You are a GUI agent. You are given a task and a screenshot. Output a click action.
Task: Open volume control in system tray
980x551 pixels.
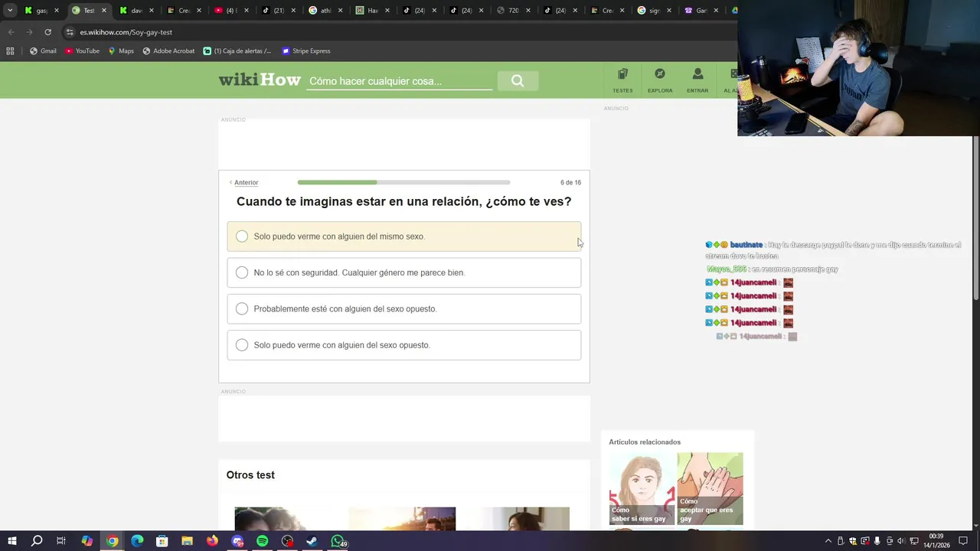coord(900,541)
